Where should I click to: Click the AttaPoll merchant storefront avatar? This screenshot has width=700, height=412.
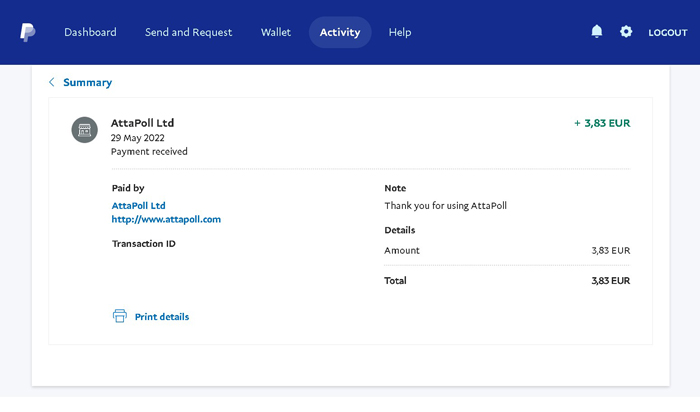pyautogui.click(x=84, y=130)
